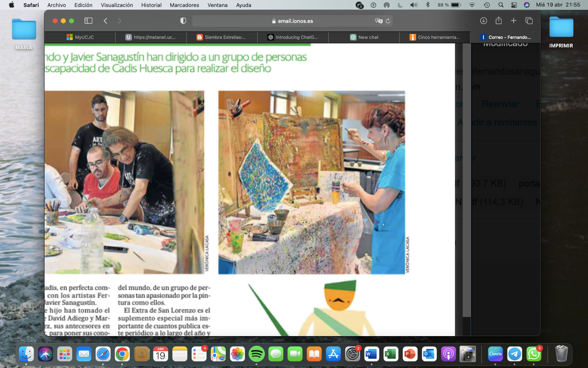Switch to the Cinco herramienta... tab
This screenshot has height=368, width=588.
point(435,37)
